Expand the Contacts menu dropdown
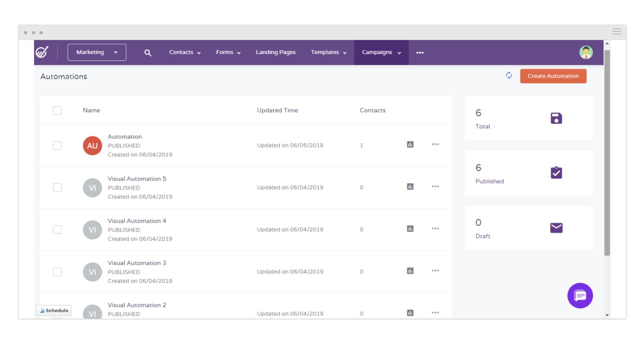The width and height of the screenshot is (644, 352). coord(185,52)
